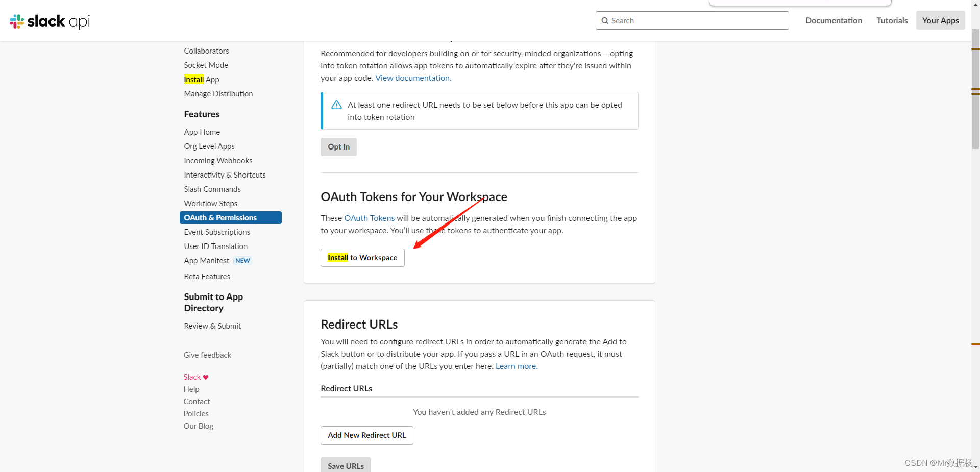Open the Policies link
This screenshot has height=472, width=980.
click(196, 414)
